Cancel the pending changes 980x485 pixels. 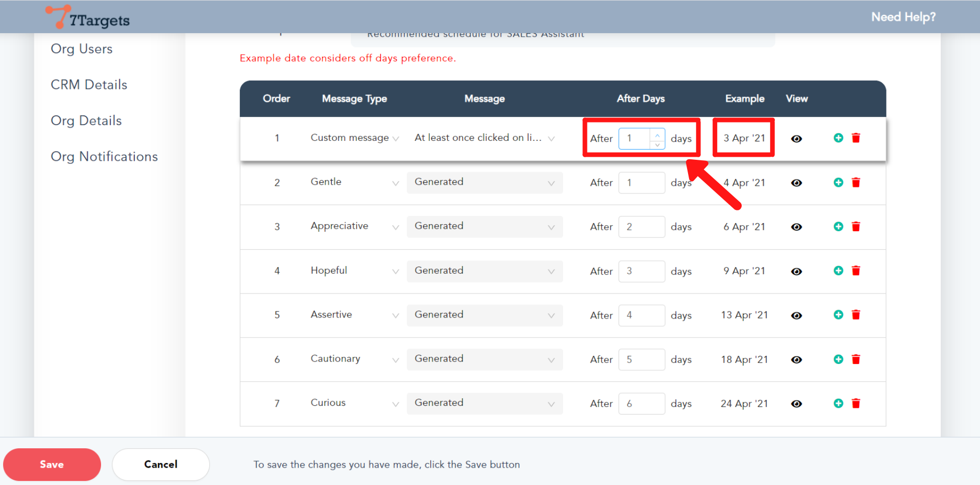pos(160,464)
